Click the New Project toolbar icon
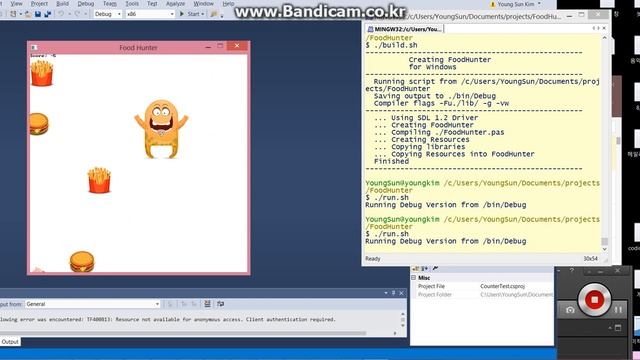 click(x=13, y=14)
